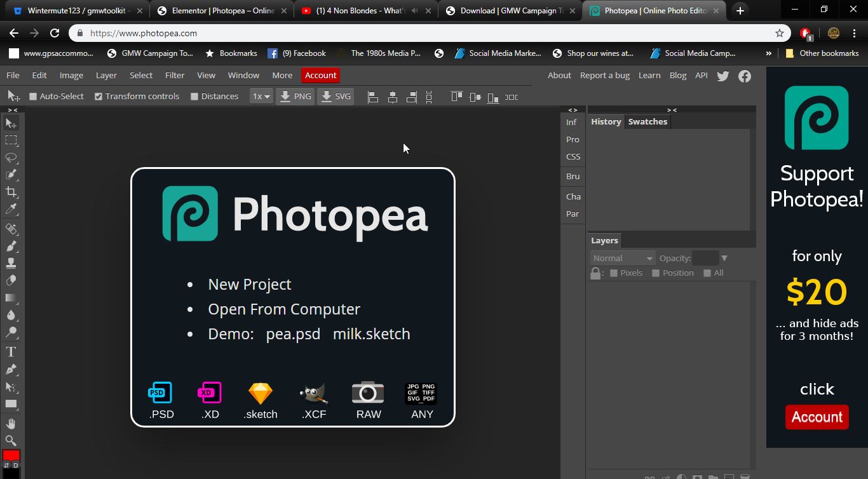Screen dimensions: 868x479
Task: Select the Gradient tool
Action: (x=11, y=297)
